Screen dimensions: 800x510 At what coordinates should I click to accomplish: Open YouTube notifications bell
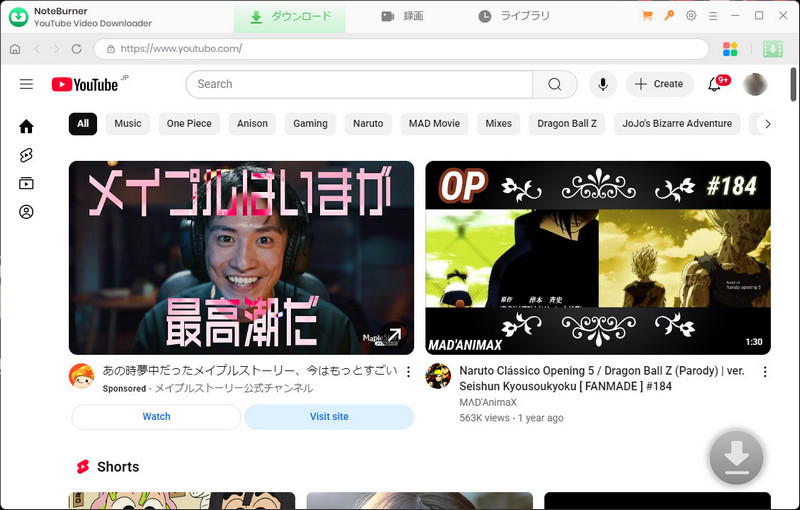tap(715, 84)
